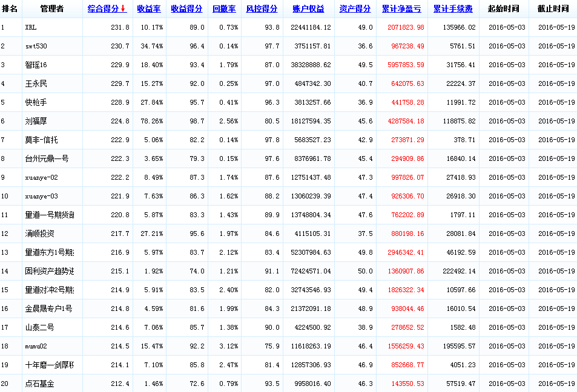Viewport: 577px width, 392px height.
Task: Sort by 回撤率 column header
Action: point(224,9)
